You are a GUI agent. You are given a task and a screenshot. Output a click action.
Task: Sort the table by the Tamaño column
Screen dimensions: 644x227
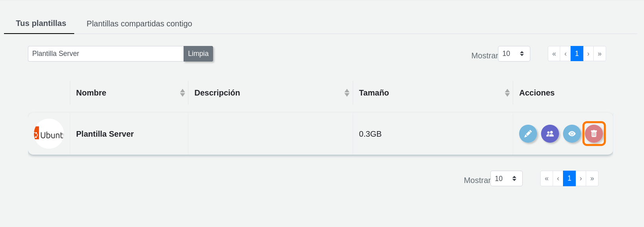coord(507,93)
